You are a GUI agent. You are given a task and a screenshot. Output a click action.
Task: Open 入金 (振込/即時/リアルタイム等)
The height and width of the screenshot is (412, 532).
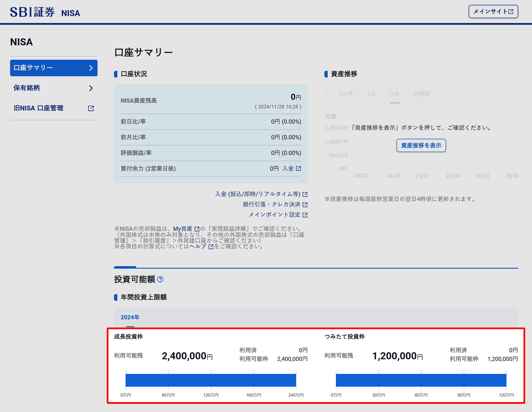[x=258, y=194]
